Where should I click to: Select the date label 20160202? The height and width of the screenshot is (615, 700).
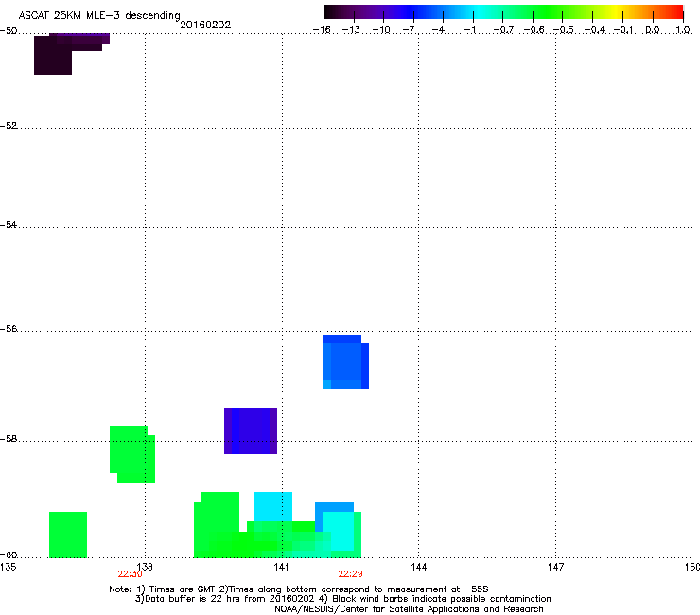click(205, 25)
